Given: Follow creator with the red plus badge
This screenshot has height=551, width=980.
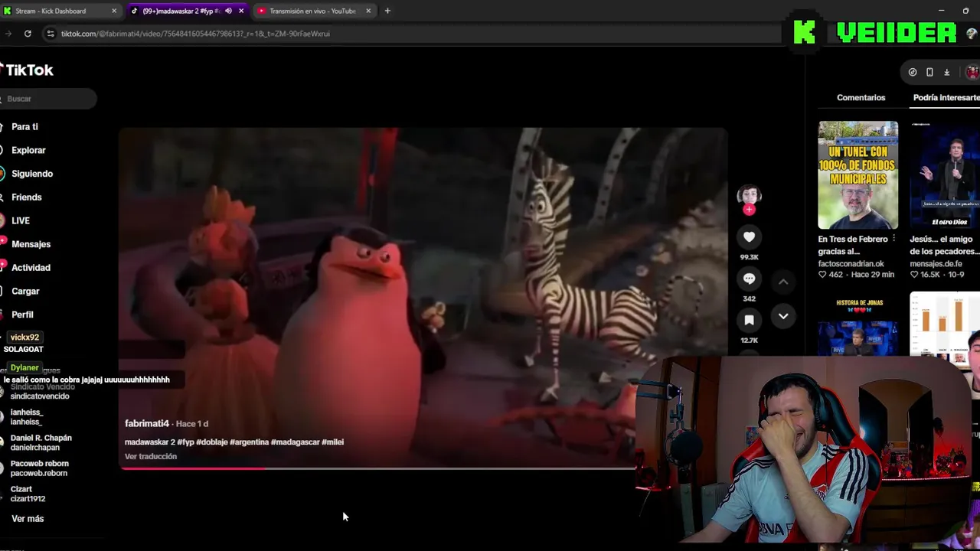Looking at the screenshot, I should (x=749, y=210).
